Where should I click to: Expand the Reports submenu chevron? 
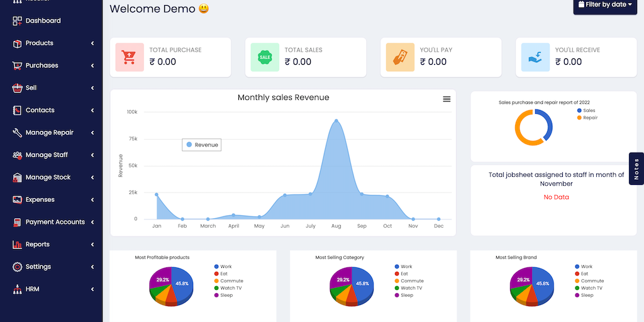pos(92,245)
